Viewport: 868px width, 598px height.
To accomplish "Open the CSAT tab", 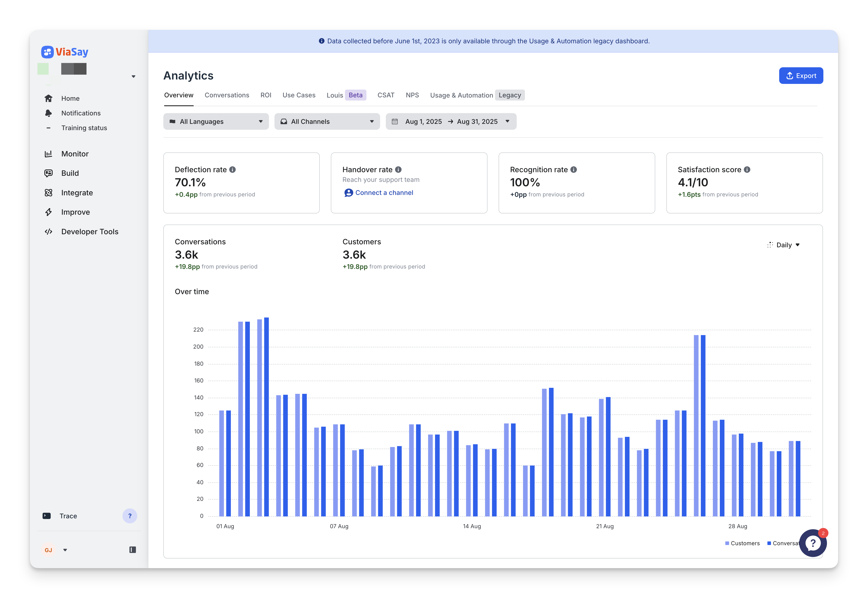I will pyautogui.click(x=386, y=95).
